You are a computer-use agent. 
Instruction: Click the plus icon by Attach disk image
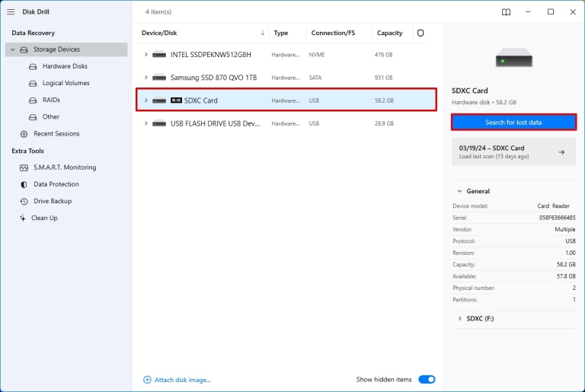tap(147, 380)
